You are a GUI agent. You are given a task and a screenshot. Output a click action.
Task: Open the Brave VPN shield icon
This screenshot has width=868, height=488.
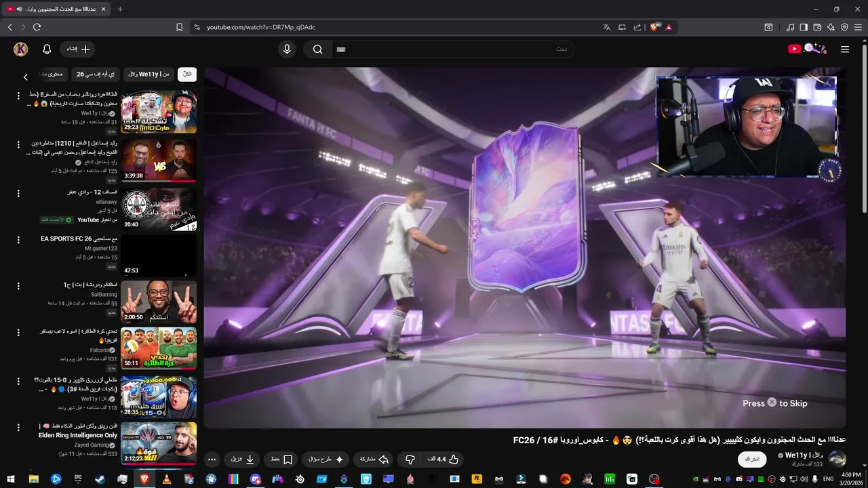point(844,27)
